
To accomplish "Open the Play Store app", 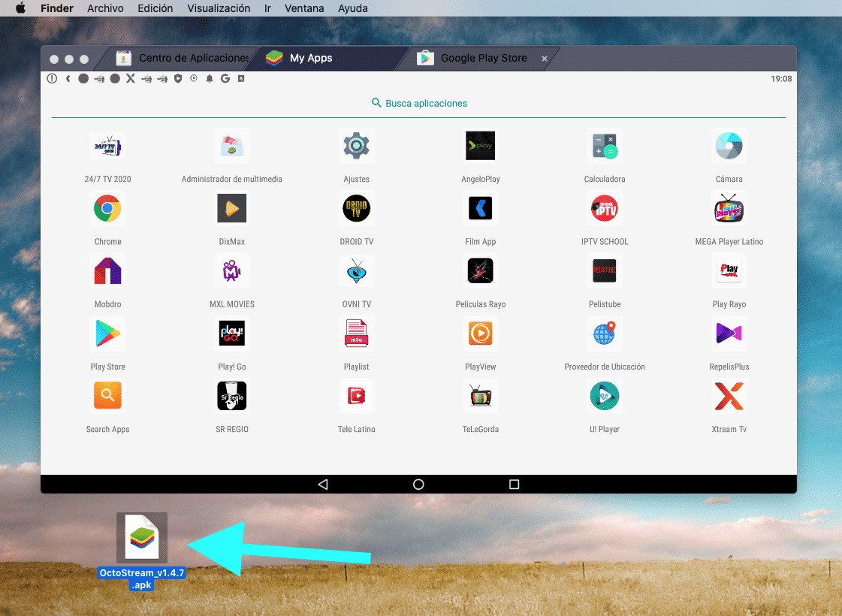I will pyautogui.click(x=107, y=334).
